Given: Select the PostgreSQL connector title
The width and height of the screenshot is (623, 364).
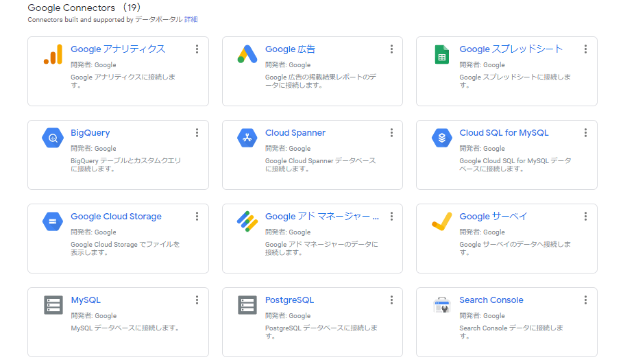Looking at the screenshot, I should pos(290,300).
